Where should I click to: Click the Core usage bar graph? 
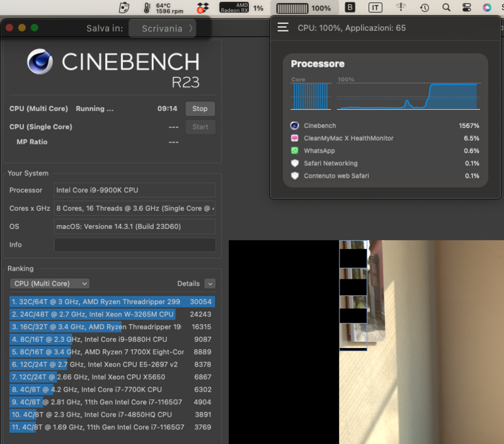311,96
